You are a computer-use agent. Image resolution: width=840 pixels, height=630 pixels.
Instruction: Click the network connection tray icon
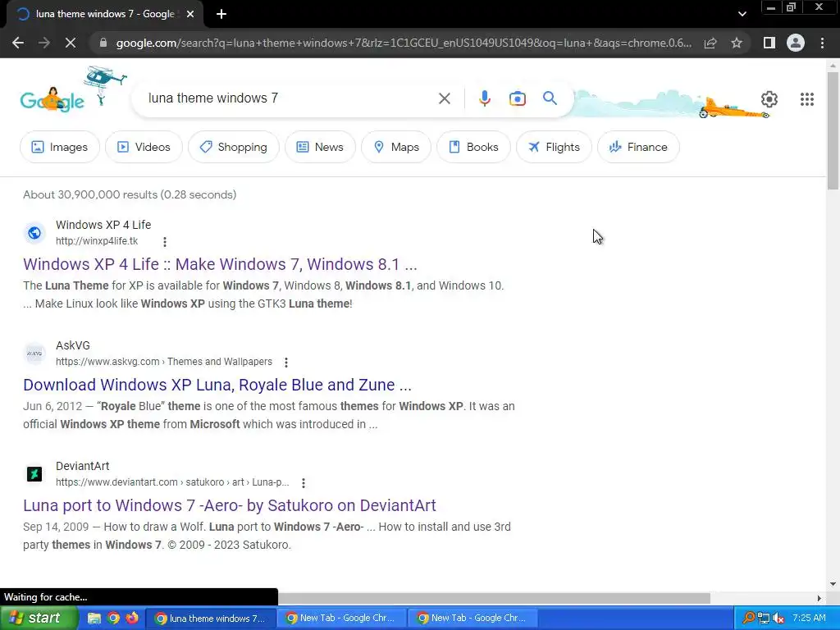tap(764, 619)
